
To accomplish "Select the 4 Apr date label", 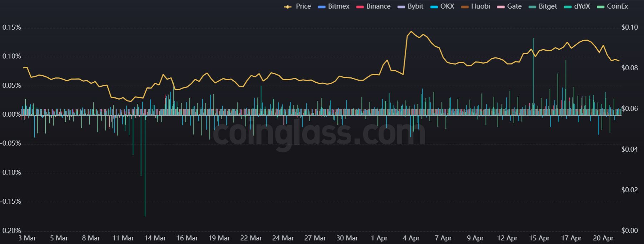I will click(x=411, y=238).
